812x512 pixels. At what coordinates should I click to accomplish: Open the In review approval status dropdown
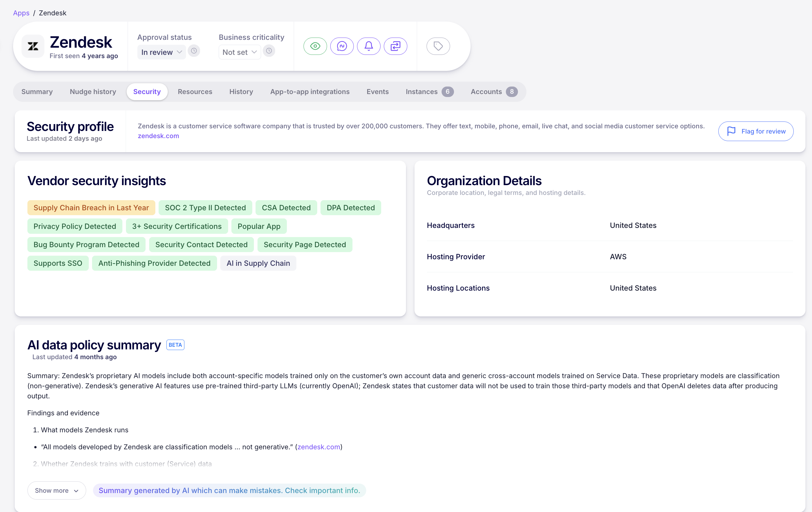161,52
